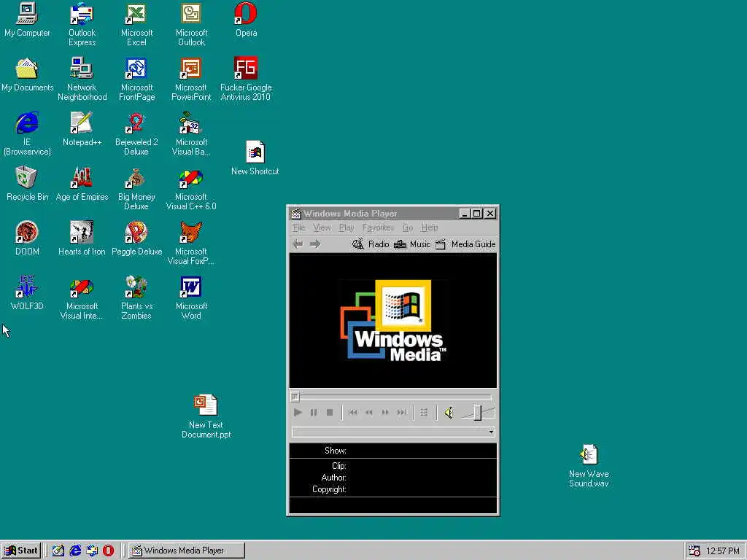Screen dimensions: 747x560
Task: Click the Preview playlist clips button
Action: (x=424, y=413)
